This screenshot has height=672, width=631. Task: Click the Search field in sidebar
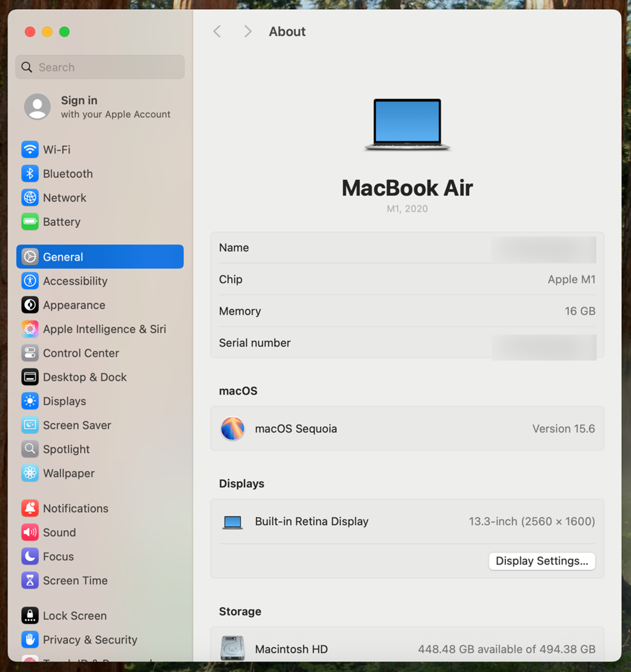click(100, 67)
